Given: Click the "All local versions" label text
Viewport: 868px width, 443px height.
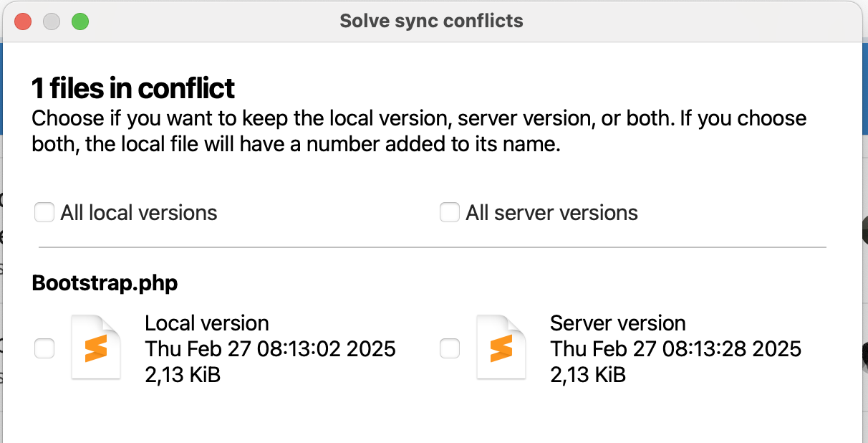Looking at the screenshot, I should pyautogui.click(x=139, y=213).
